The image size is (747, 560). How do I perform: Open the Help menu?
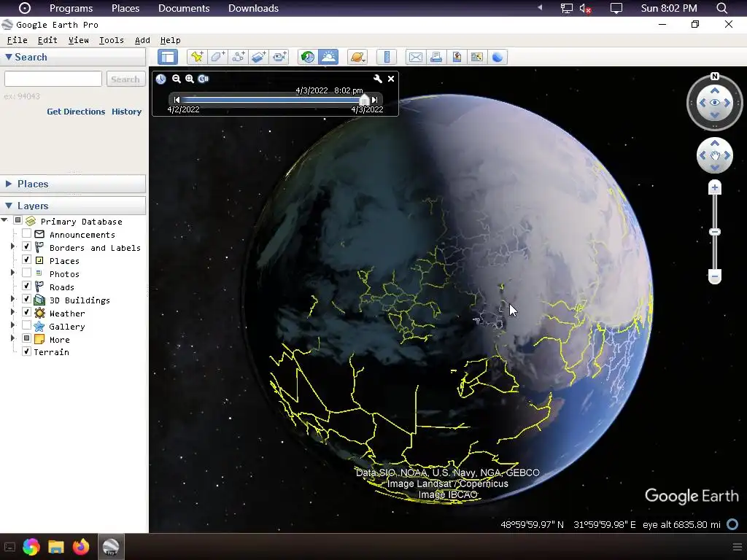[171, 41]
